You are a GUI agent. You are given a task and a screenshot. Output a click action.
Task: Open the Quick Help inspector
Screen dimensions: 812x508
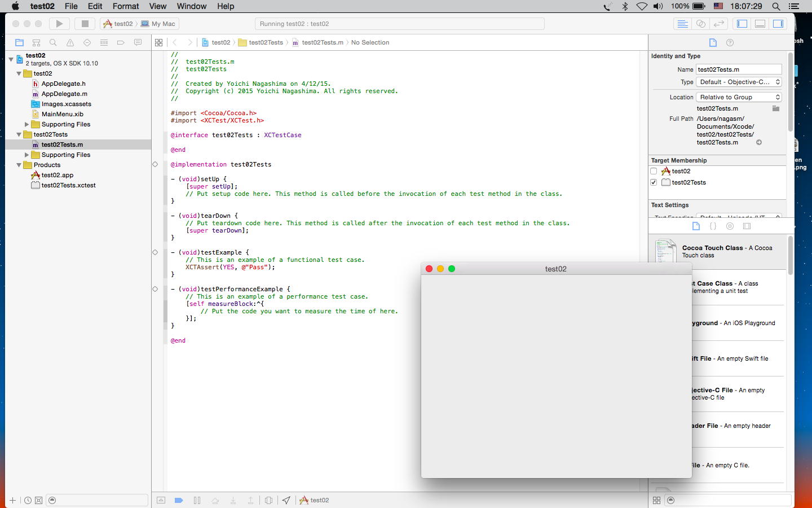[x=730, y=42]
